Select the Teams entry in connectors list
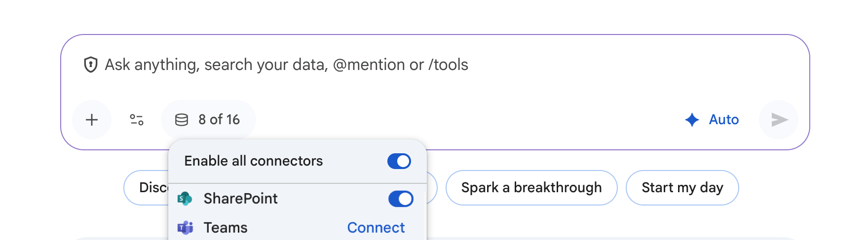868x240 pixels. (x=226, y=228)
